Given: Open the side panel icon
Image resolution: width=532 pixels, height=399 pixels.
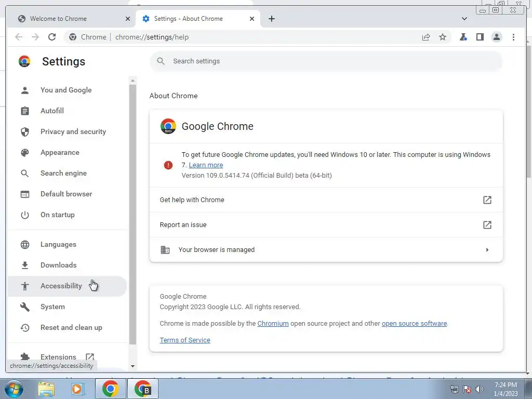Looking at the screenshot, I should point(480,37).
